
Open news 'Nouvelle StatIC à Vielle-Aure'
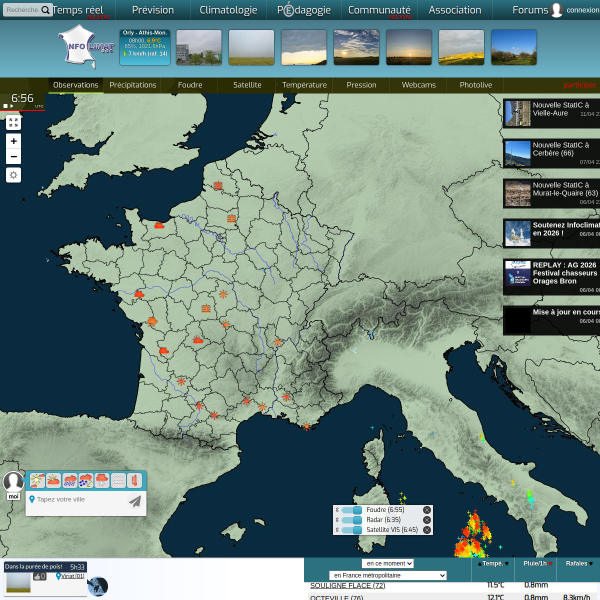[x=551, y=113]
